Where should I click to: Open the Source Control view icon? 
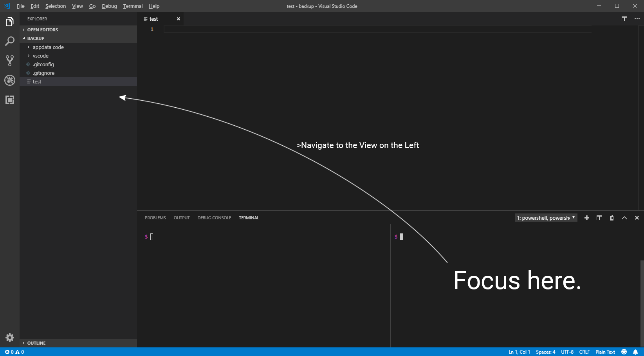(10, 61)
